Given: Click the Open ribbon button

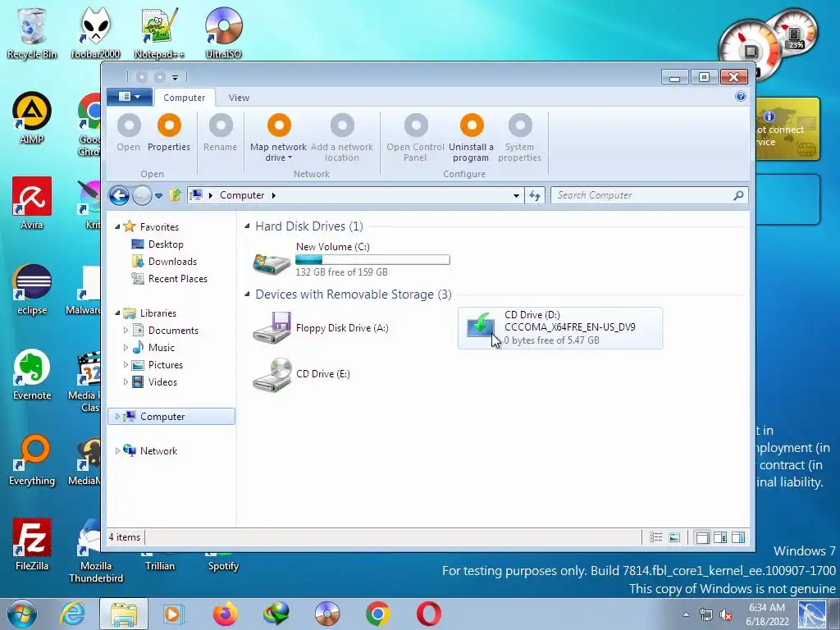Looking at the screenshot, I should pos(129,134).
